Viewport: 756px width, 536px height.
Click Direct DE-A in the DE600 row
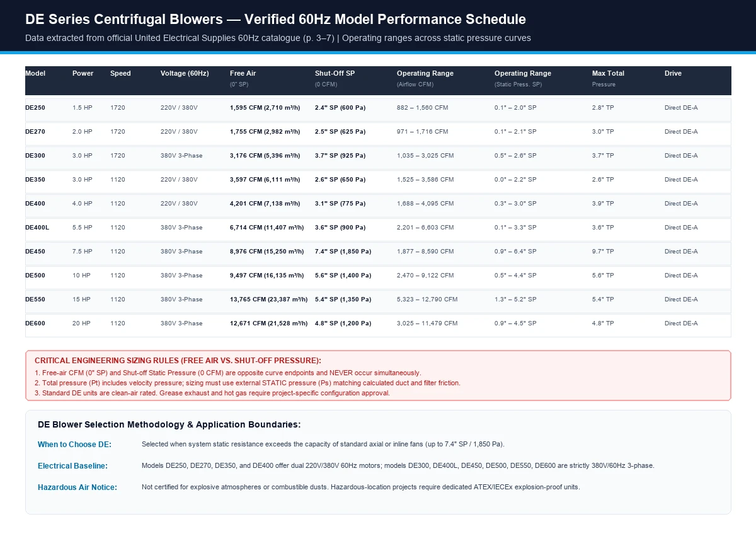pos(681,323)
